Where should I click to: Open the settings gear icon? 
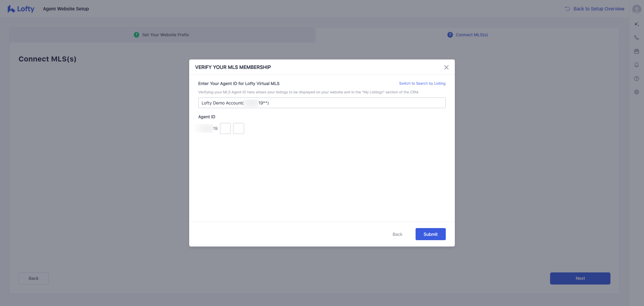tap(636, 92)
